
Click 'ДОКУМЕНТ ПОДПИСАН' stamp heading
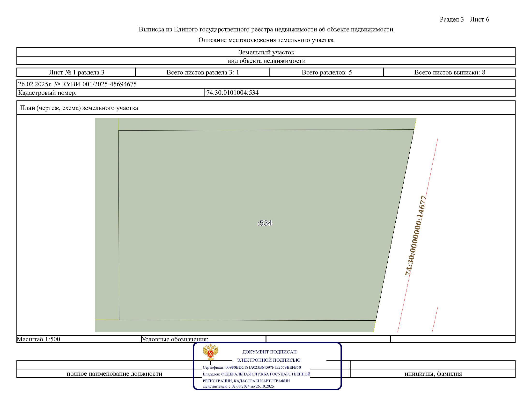coord(269,352)
